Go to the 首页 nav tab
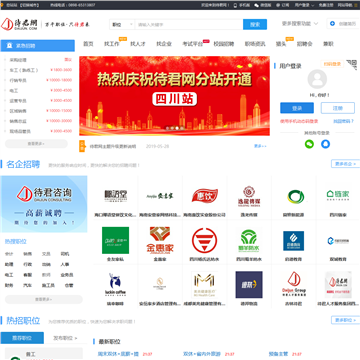This screenshot has width=360, height=360. pos(88,44)
